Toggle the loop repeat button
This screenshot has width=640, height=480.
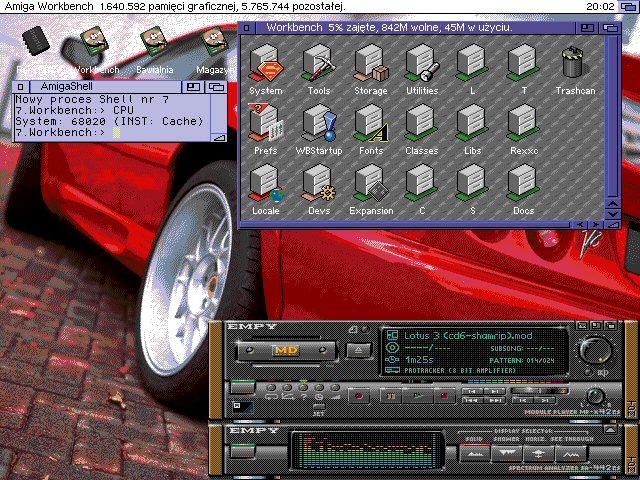[271, 388]
